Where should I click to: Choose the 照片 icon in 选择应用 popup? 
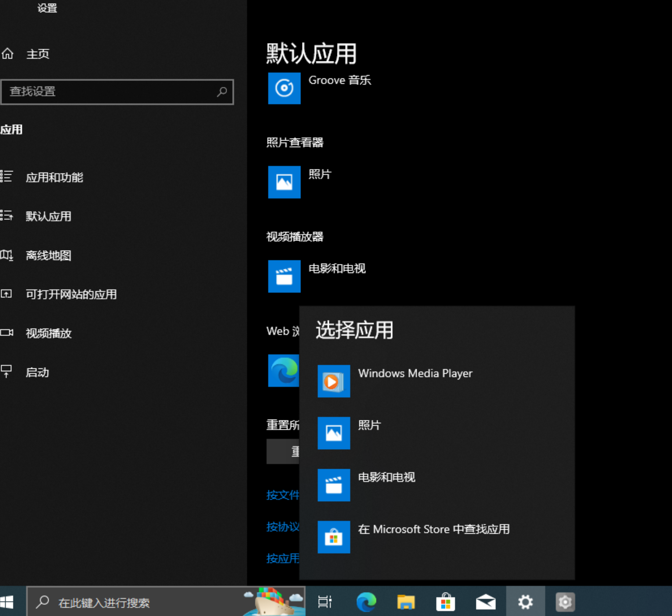tap(334, 433)
